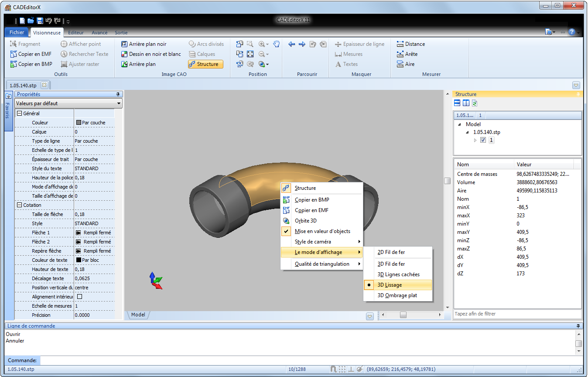This screenshot has height=377, width=588.
Task: Toggle the checkbox for part 1 in tree
Action: (483, 140)
